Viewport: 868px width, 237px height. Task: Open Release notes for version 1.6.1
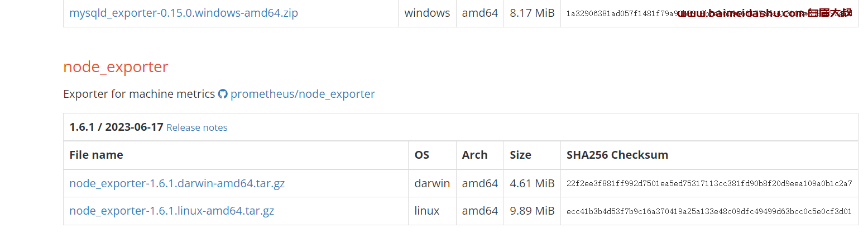pos(197,127)
